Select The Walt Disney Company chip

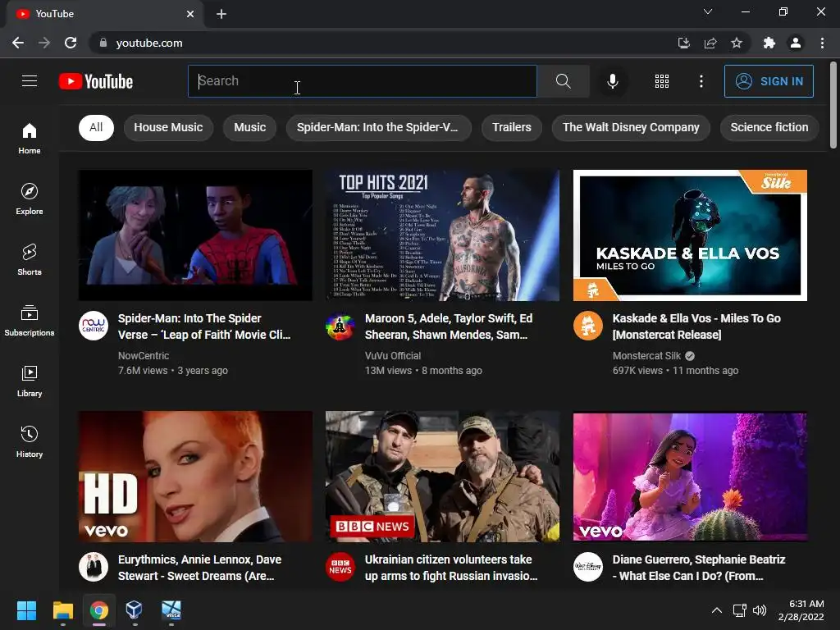coord(631,127)
